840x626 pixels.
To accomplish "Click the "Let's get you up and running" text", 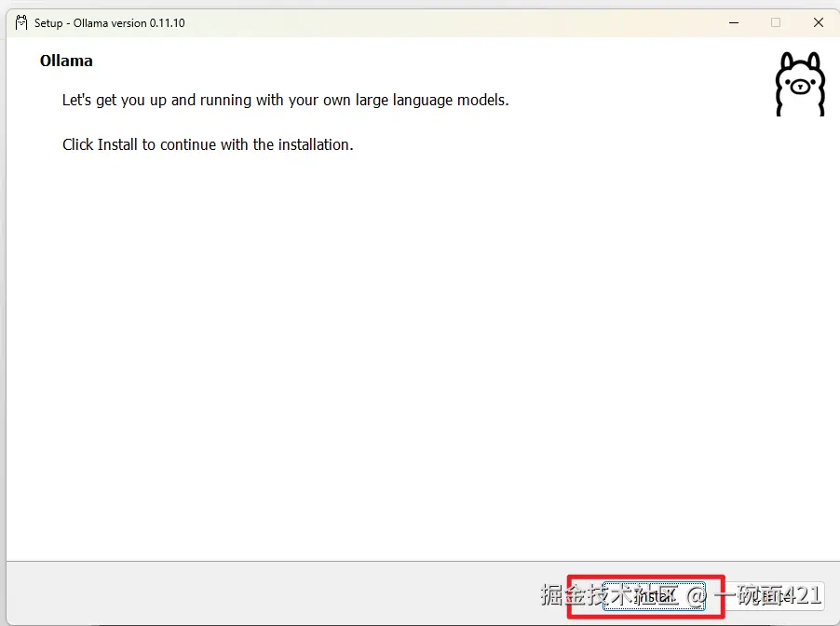I will point(286,101).
